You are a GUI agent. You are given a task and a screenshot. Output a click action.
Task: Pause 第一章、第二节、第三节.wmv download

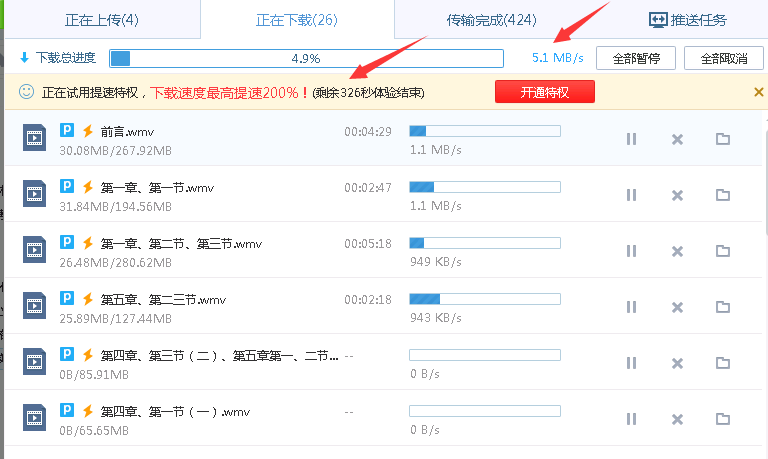pyautogui.click(x=631, y=251)
